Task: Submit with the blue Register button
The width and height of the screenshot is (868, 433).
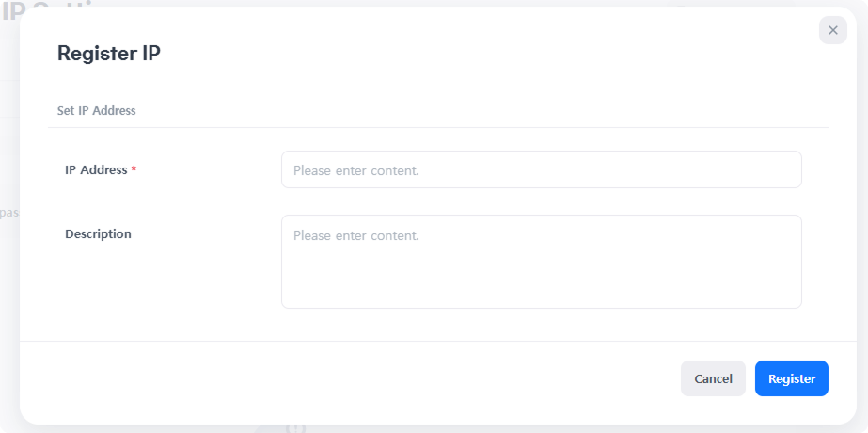Action: (791, 378)
